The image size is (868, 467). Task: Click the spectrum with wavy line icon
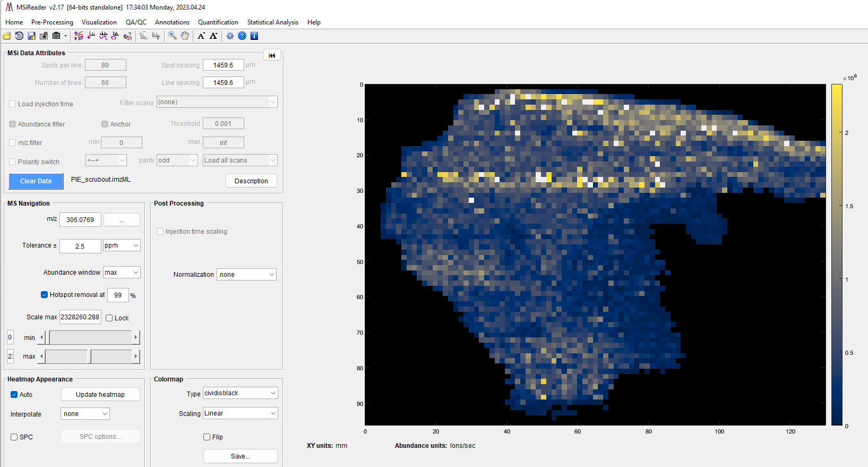[x=103, y=36]
